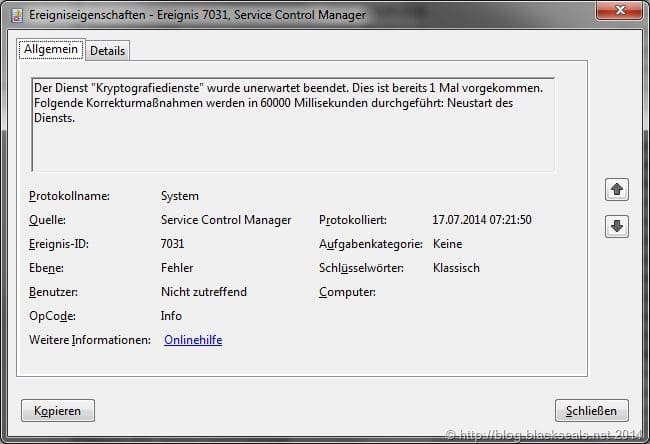Select the Allgemein tab
Screen dimensions: 650x444
pyautogui.click(x=51, y=49)
